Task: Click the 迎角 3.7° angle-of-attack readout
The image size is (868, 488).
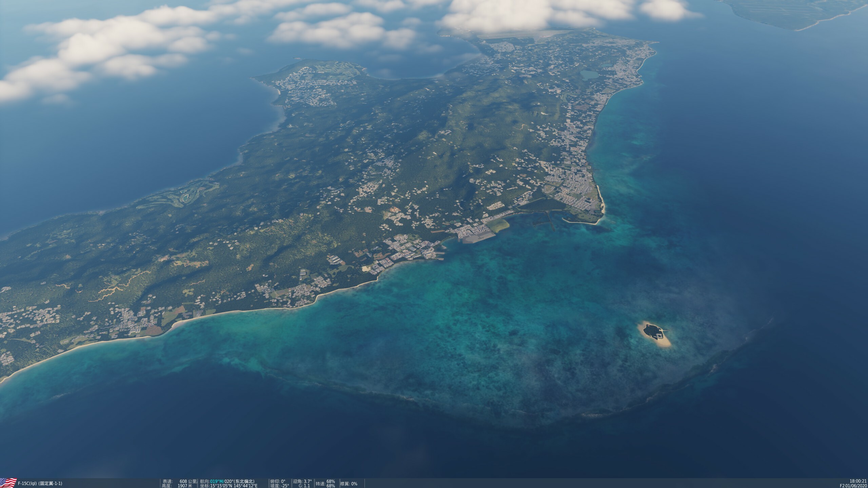Action: (302, 481)
